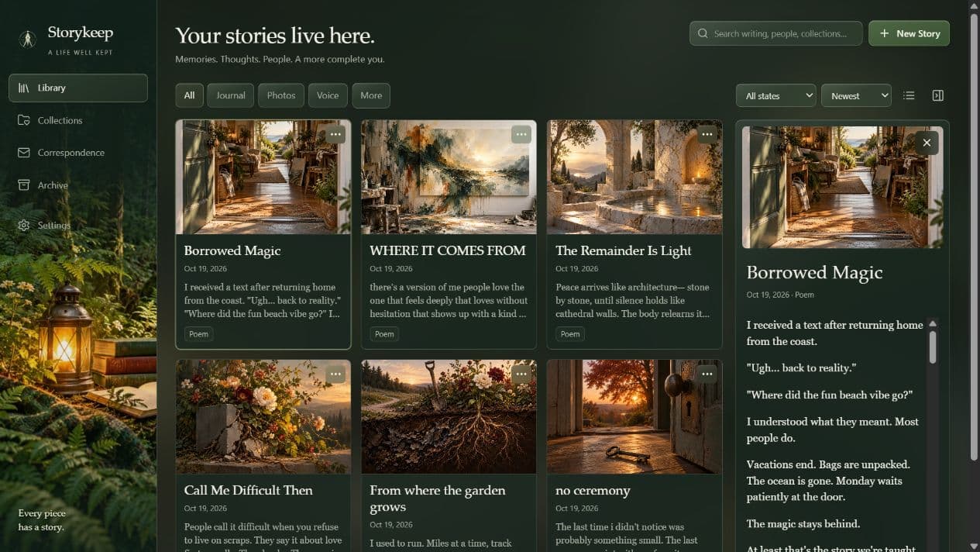This screenshot has height=552, width=980.
Task: Click the title 'no ceremony'
Action: point(593,490)
